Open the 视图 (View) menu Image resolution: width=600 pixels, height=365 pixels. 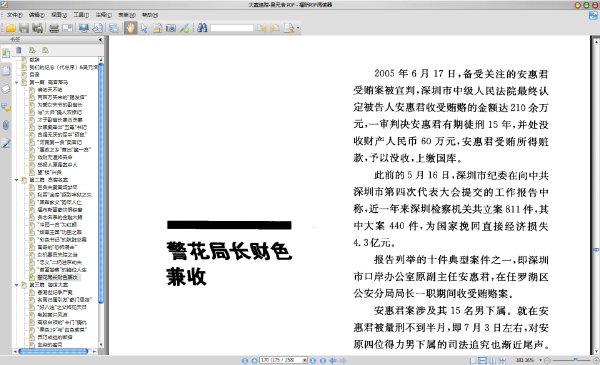point(59,15)
